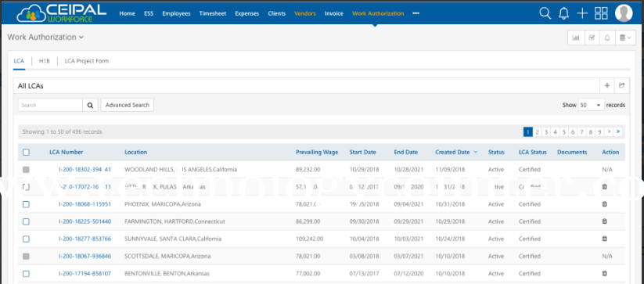The width and height of the screenshot is (644, 284).
Task: Go to page 9 of records
Action: click(599, 131)
